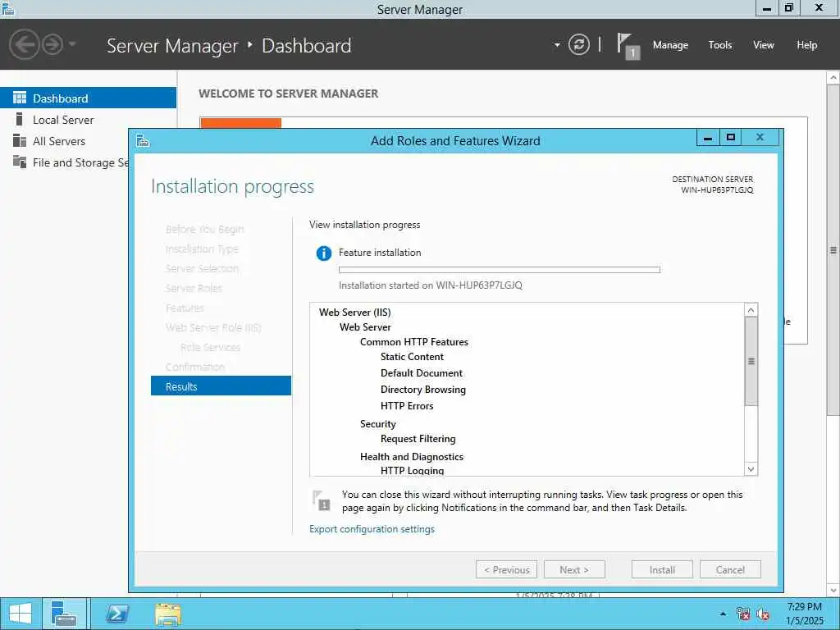Click Health and Diagnostics in the list
The image size is (840, 630).
412,457
